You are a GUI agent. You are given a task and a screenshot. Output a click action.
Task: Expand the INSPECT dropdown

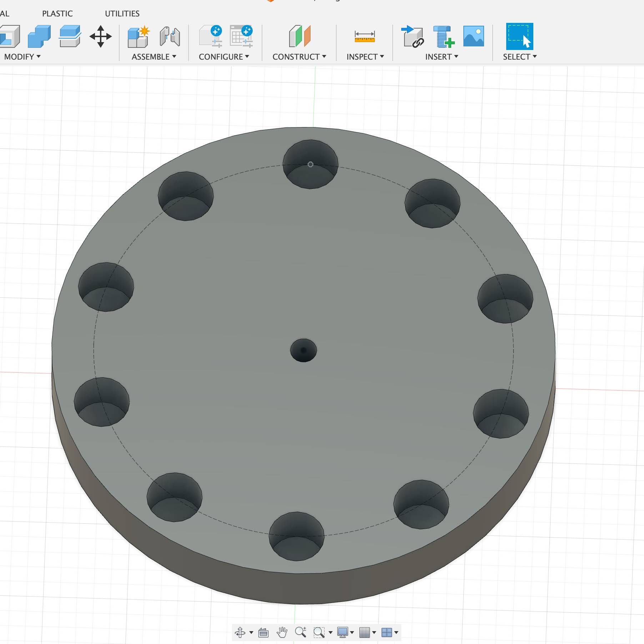coord(365,57)
